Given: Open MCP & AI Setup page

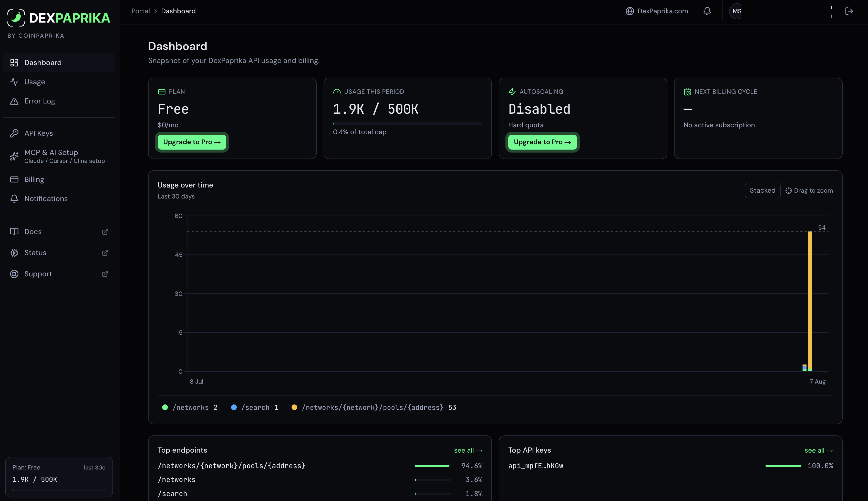Looking at the screenshot, I should click(59, 156).
